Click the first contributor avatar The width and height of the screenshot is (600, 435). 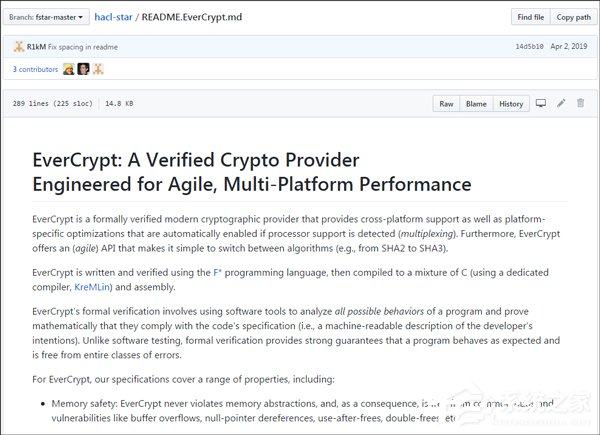pyautogui.click(x=69, y=69)
